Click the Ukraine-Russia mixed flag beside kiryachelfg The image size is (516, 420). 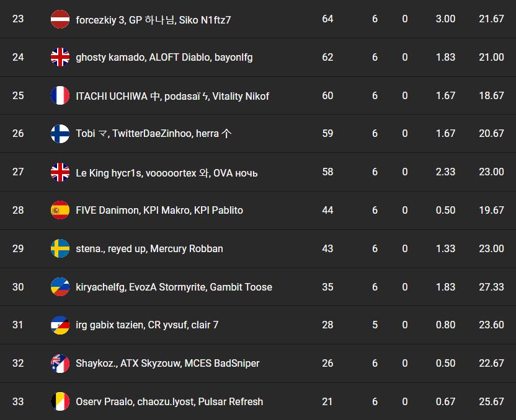[x=60, y=287]
